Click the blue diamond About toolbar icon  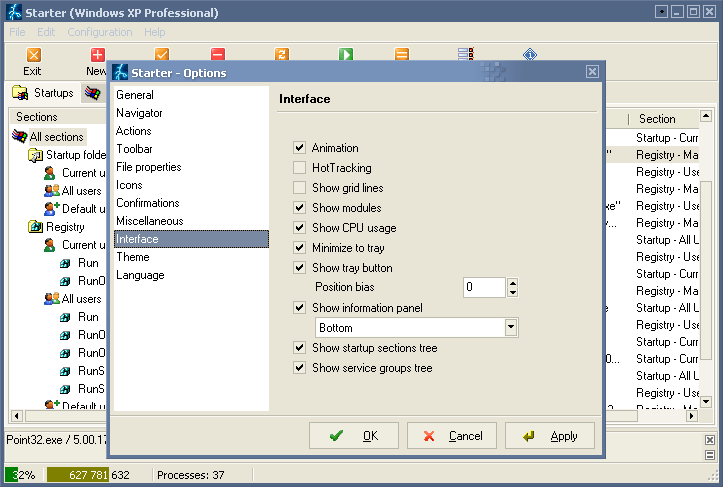(x=530, y=54)
